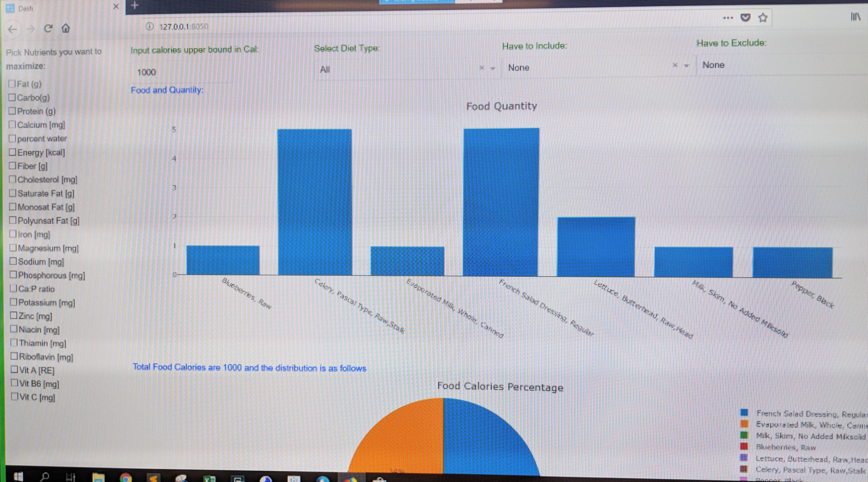The height and width of the screenshot is (482, 868).
Task: Open Excel from the taskbar
Action: click(x=209, y=478)
